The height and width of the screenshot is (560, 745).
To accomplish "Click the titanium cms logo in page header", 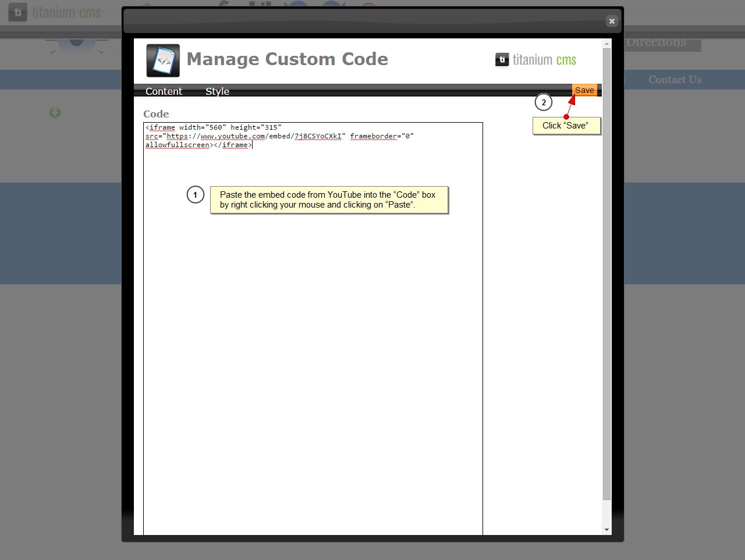I will click(x=55, y=12).
